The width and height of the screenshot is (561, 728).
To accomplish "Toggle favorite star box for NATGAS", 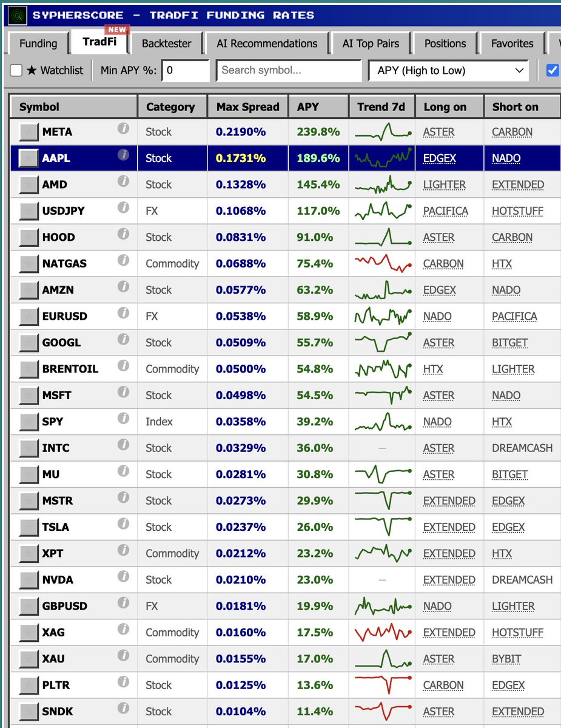I will pyautogui.click(x=29, y=263).
